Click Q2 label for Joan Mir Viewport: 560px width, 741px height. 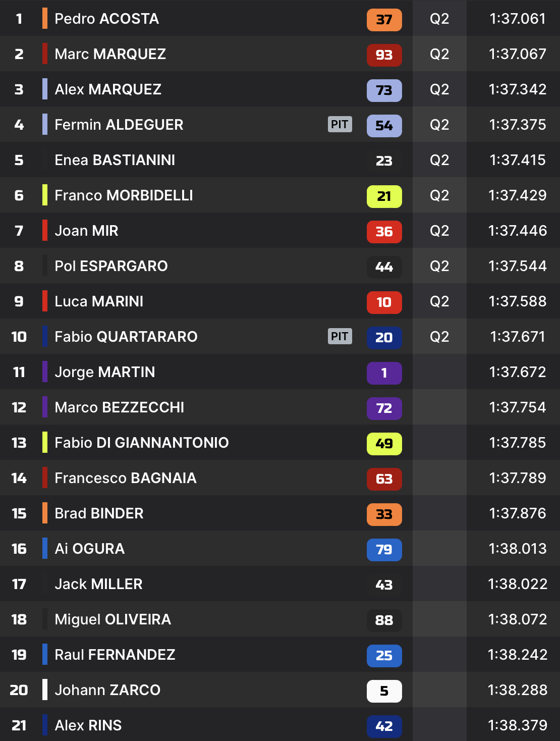tap(439, 231)
